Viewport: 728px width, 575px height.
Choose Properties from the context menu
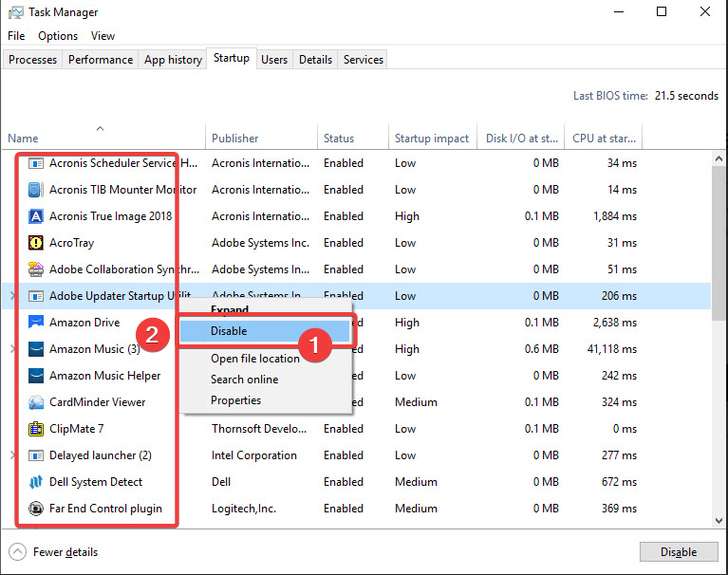pos(235,400)
